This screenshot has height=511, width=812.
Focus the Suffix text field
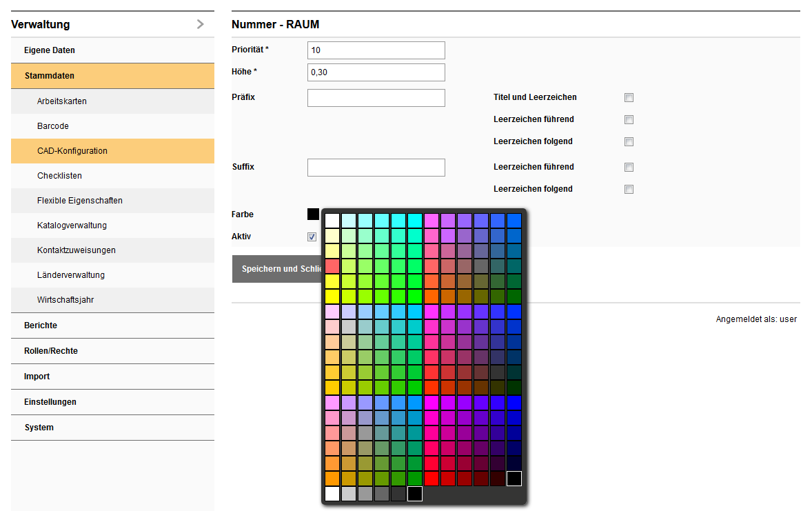tap(376, 168)
